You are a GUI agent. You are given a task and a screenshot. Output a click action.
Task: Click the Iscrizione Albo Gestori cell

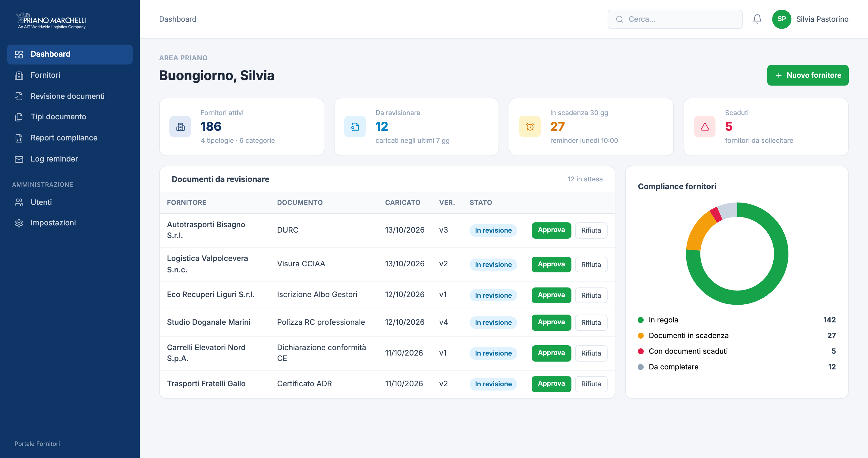click(317, 295)
